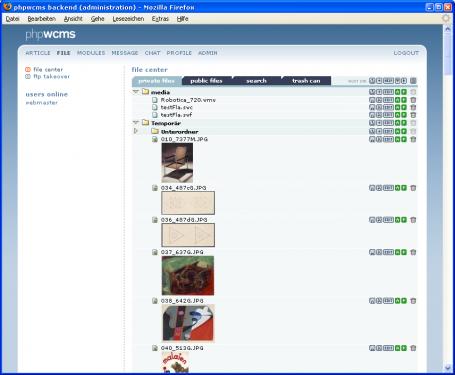
Task: Toggle active status of media folder
Action: coord(397,92)
